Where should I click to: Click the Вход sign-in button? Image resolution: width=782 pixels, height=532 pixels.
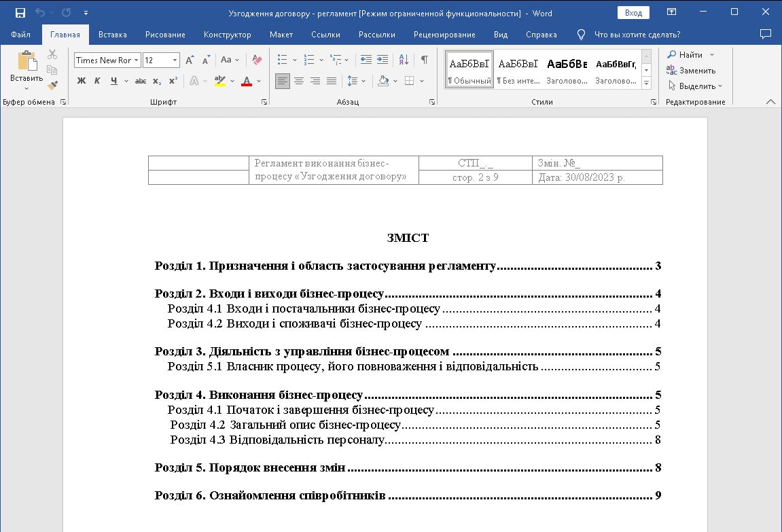[x=633, y=13]
